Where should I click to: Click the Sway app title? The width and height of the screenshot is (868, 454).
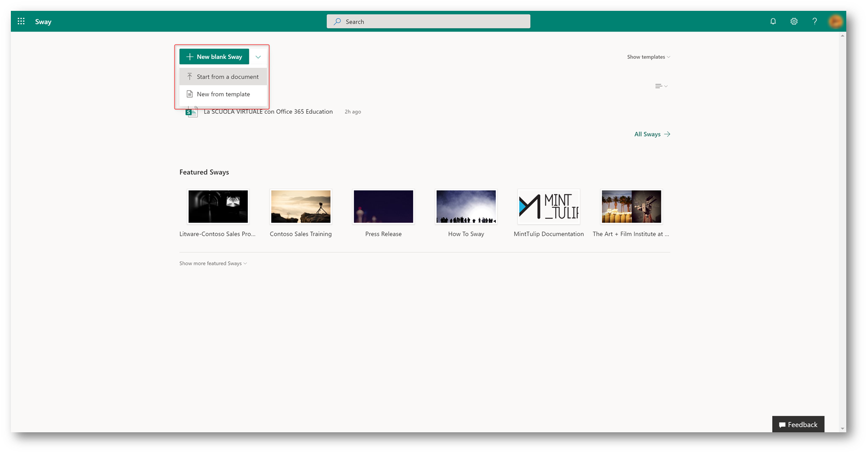pos(43,21)
